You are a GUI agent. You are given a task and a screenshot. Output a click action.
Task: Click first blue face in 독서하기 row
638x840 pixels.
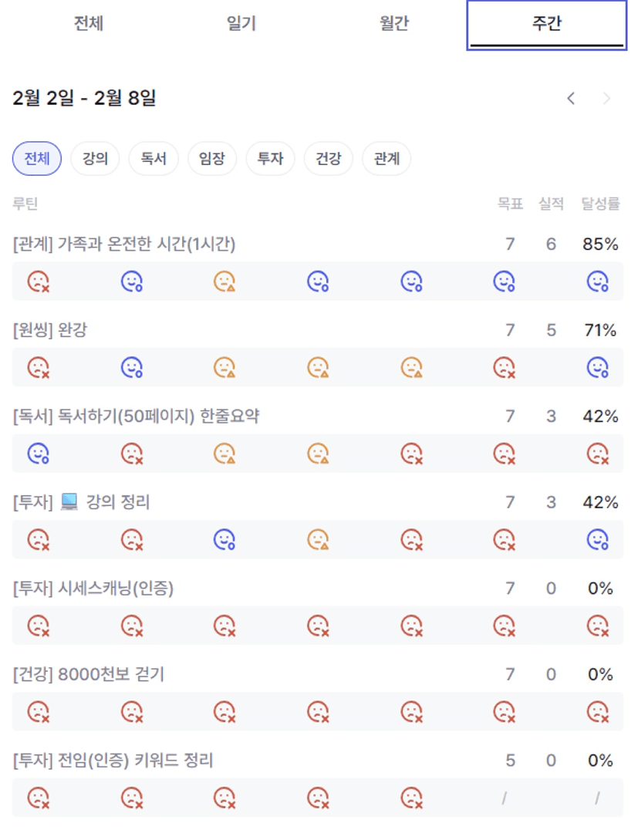click(38, 454)
